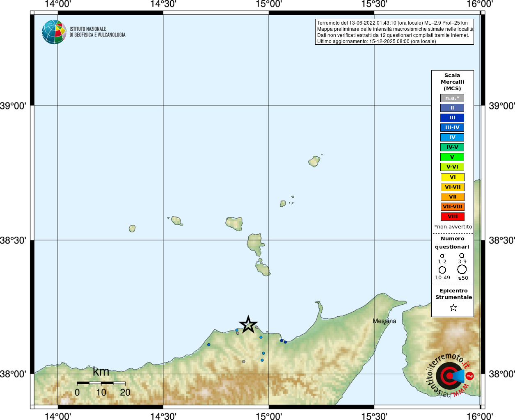The image size is (515, 420).
Task: Select the yellow VI legend swatch
Action: click(452, 177)
